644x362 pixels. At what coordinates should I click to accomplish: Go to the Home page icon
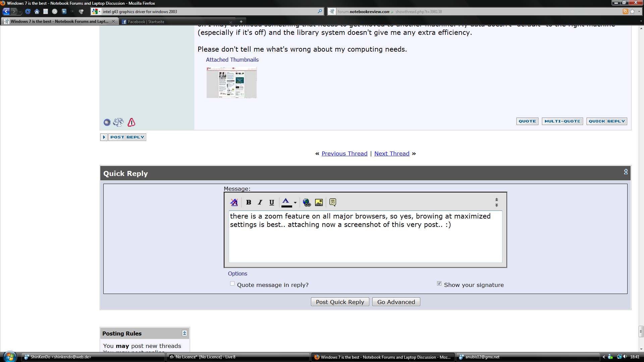click(x=37, y=11)
